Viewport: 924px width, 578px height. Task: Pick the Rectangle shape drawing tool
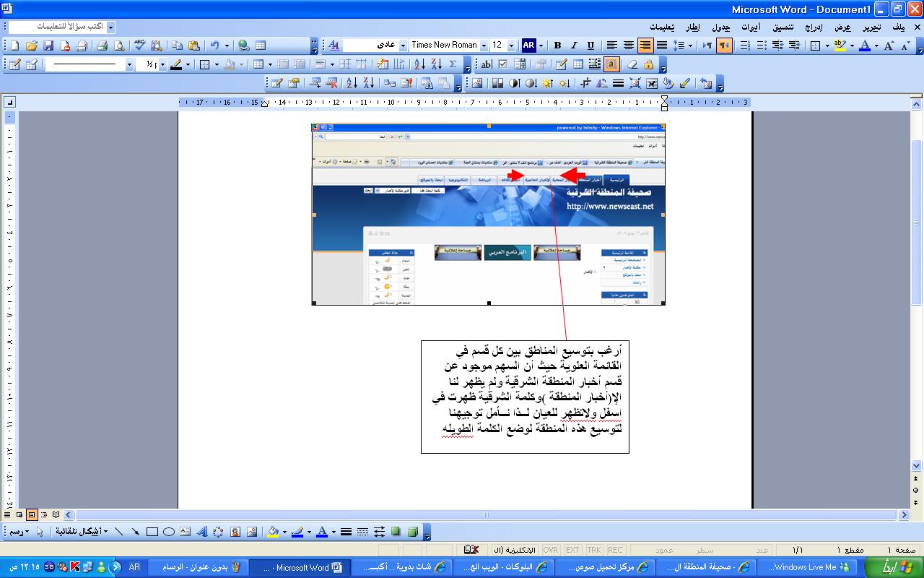(x=152, y=532)
